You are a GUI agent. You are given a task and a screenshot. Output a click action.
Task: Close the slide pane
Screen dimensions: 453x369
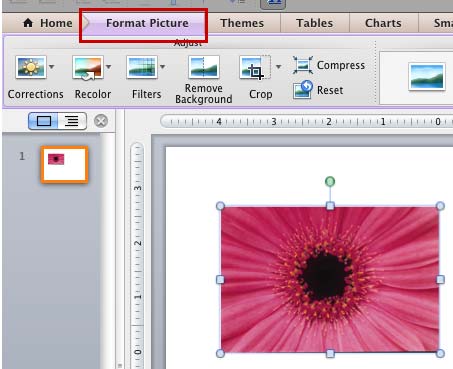101,121
